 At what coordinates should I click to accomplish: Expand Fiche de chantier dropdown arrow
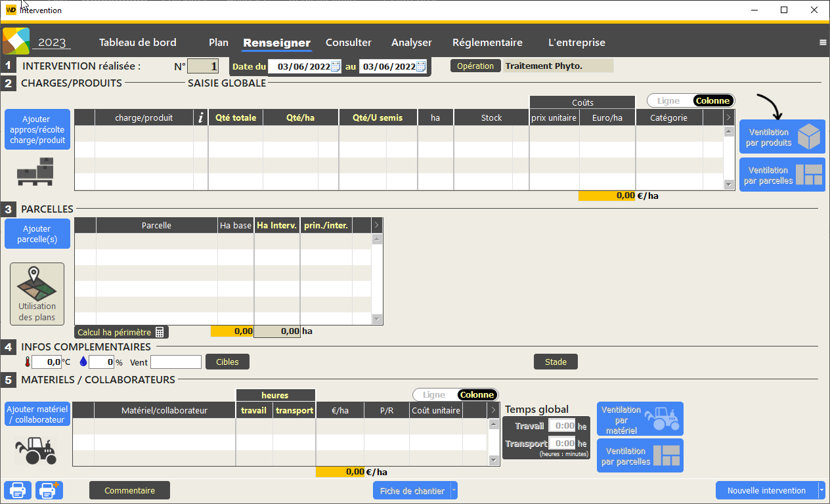pos(454,491)
